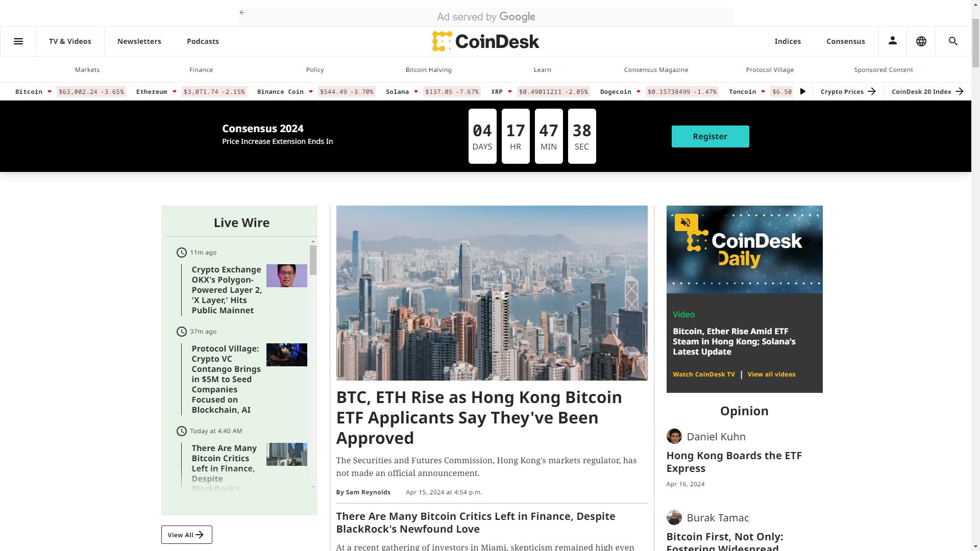The width and height of the screenshot is (980, 551).
Task: Click the ad back arrow icon
Action: [242, 12]
